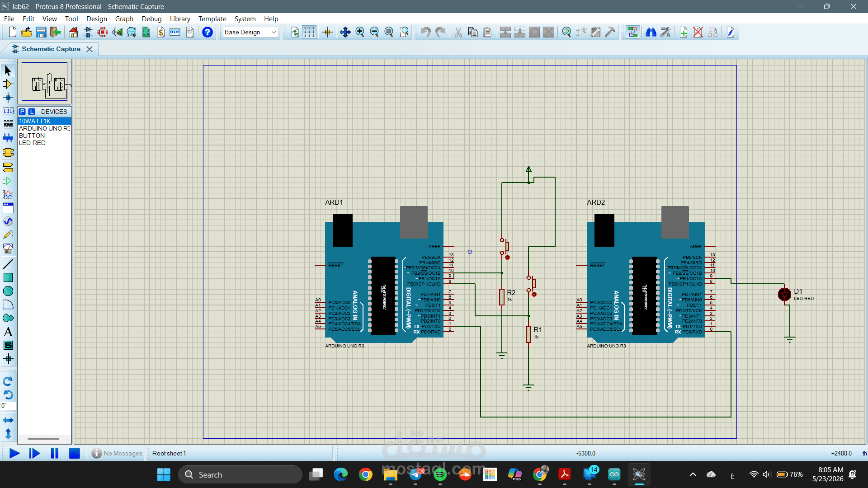Open the Template menu

click(x=212, y=19)
